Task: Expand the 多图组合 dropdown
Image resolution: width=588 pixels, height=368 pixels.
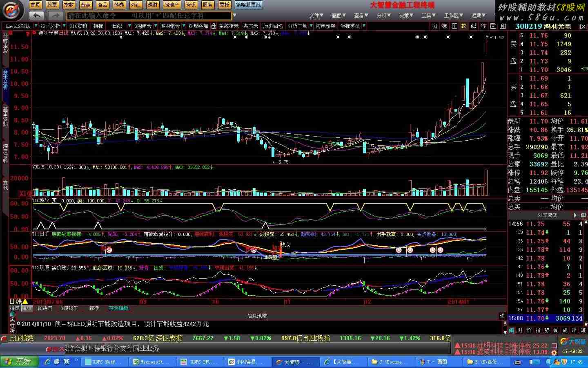Action: [x=183, y=26]
